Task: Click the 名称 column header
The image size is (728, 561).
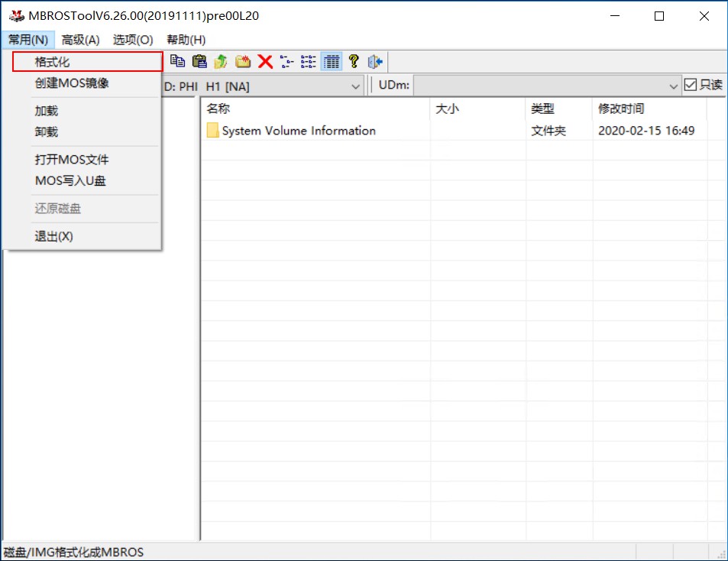Action: (x=218, y=109)
